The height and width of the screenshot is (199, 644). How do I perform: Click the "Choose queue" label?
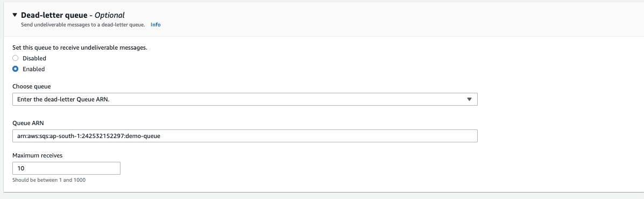(32, 86)
